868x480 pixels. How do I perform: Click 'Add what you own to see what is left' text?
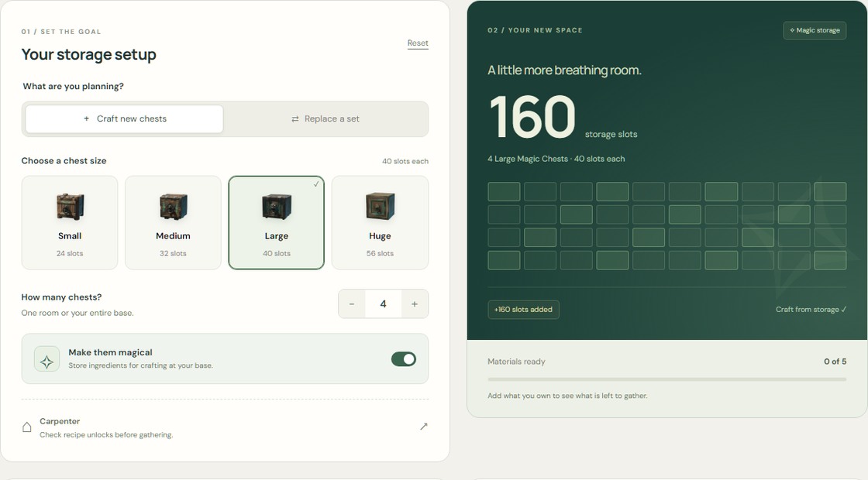(x=567, y=396)
